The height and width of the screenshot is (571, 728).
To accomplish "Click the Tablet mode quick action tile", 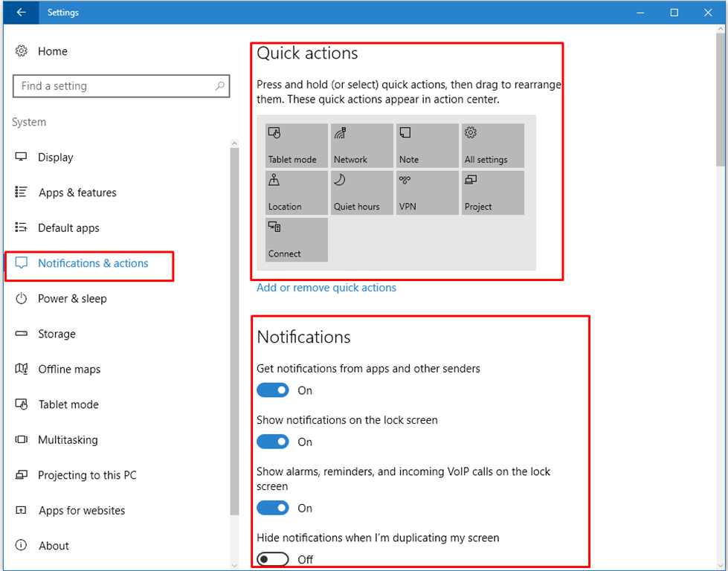I will (x=296, y=145).
